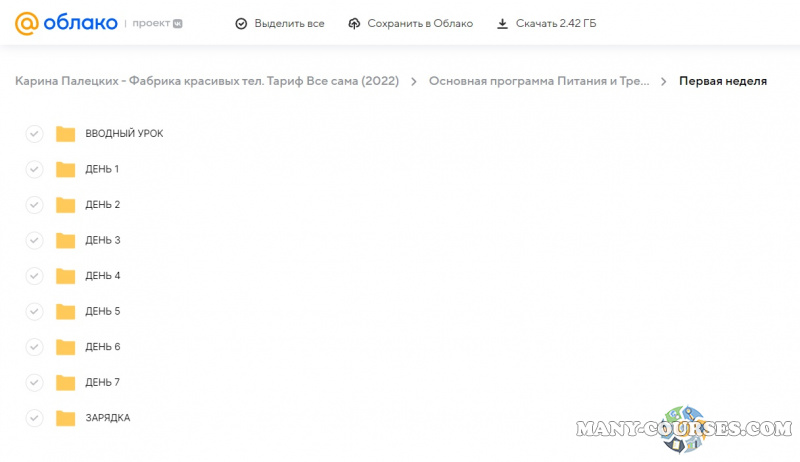The height and width of the screenshot is (462, 800).
Task: Mark the checkbox beside ДЕНЬ 6
Action: click(34, 347)
